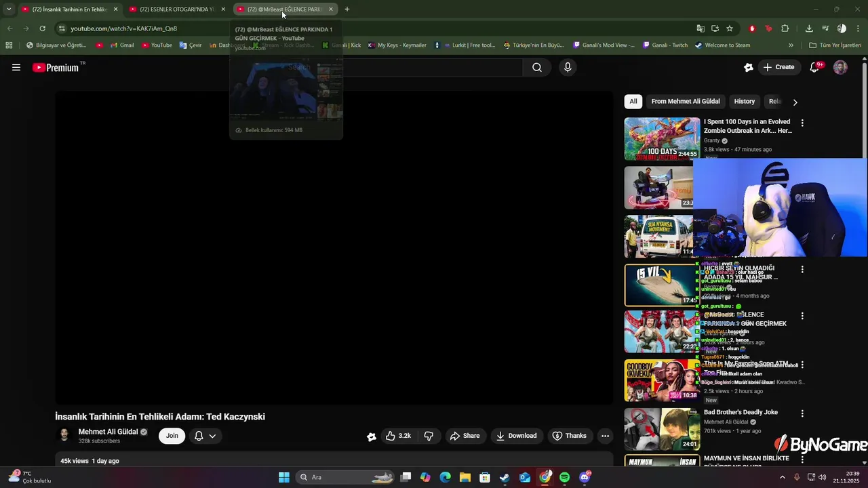Open the Ask/Gemini sparkle icon beside Create
868x488 pixels.
[x=748, y=67]
